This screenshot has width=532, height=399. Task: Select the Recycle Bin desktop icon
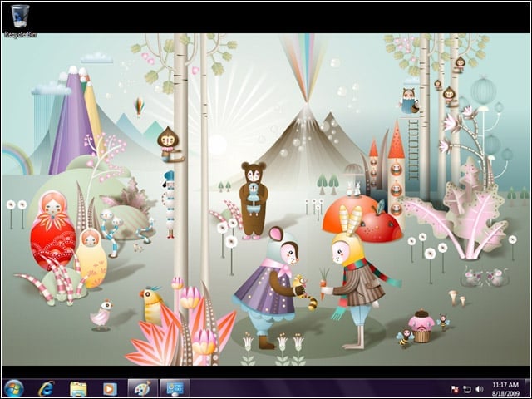click(x=20, y=21)
